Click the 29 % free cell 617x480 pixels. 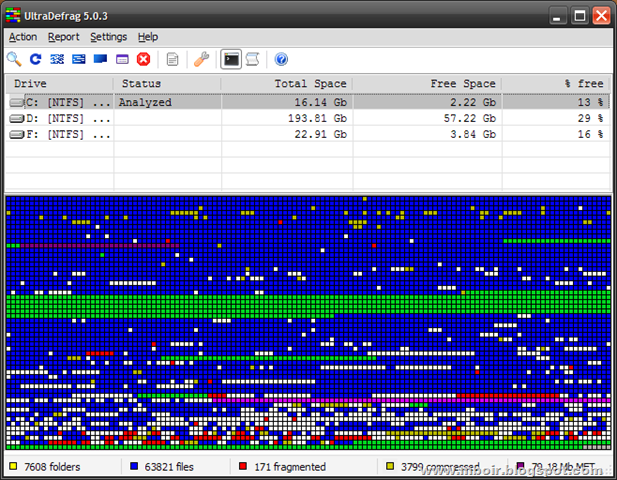coord(556,118)
